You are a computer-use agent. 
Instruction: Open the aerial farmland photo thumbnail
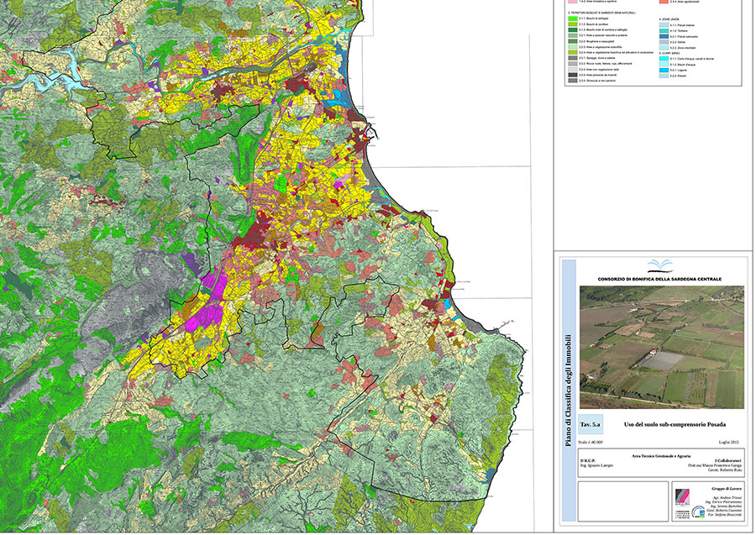coord(662,348)
